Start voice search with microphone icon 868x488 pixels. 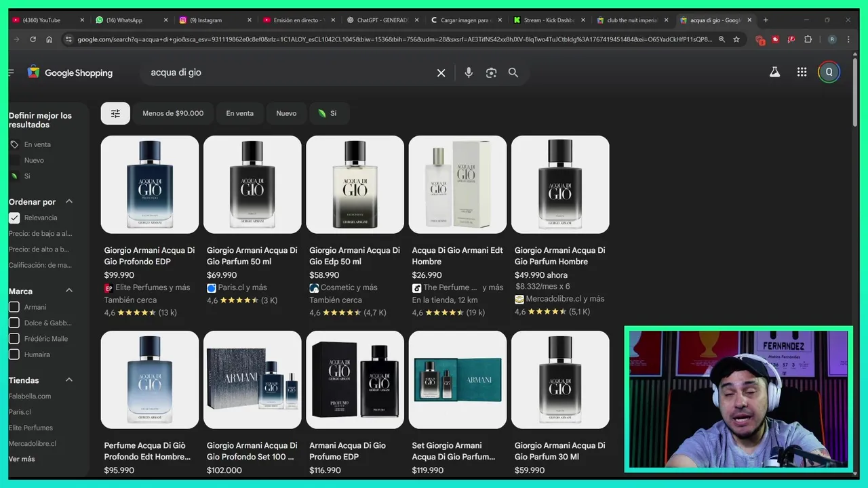point(469,73)
